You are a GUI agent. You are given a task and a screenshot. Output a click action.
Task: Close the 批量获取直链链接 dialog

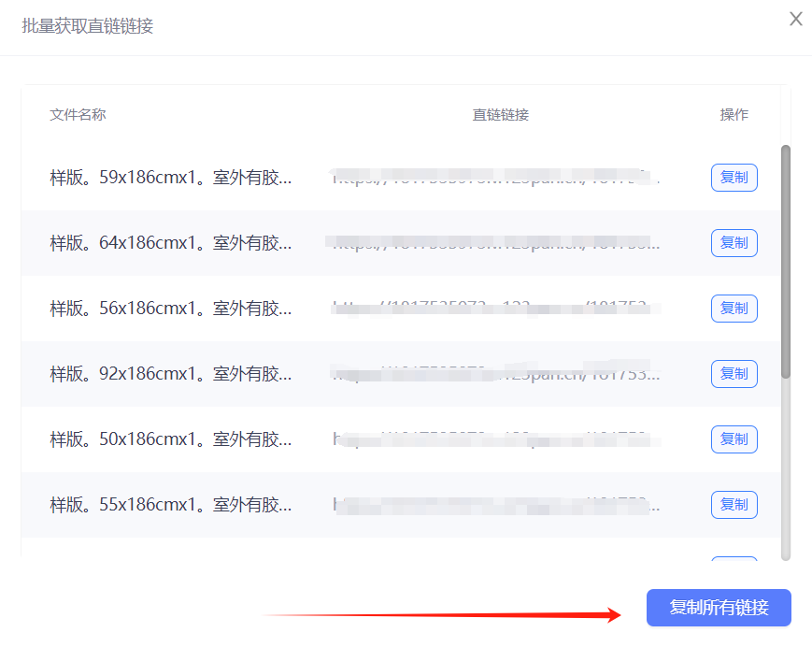[796, 19]
